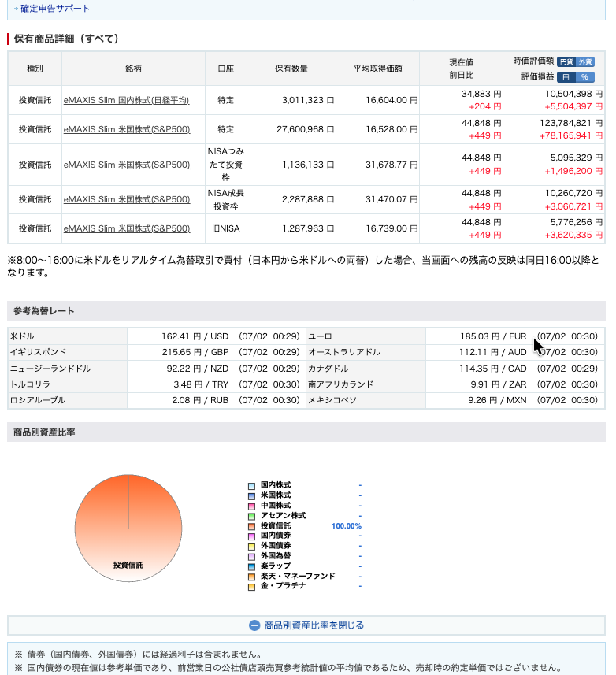Click the 123,784,821 円 market value
Viewport: 616px width, 675px height.
click(571, 123)
